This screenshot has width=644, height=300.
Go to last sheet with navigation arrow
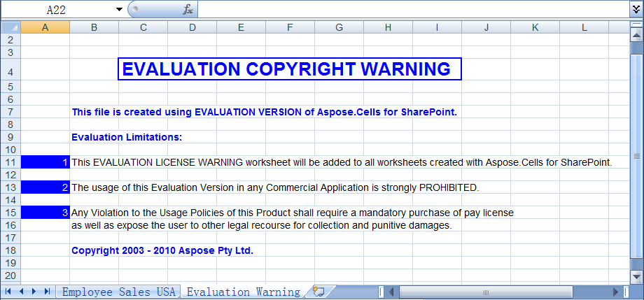(x=47, y=292)
